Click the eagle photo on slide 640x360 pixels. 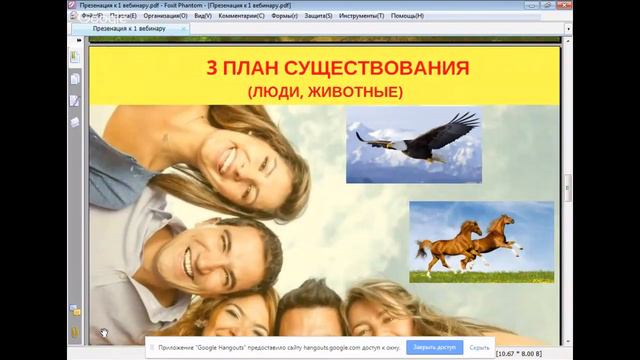414,145
